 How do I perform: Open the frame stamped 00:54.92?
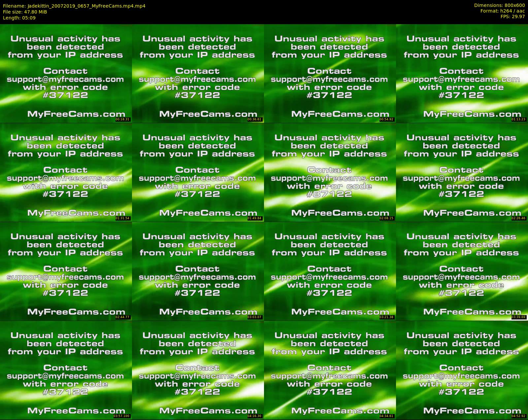[330, 74]
